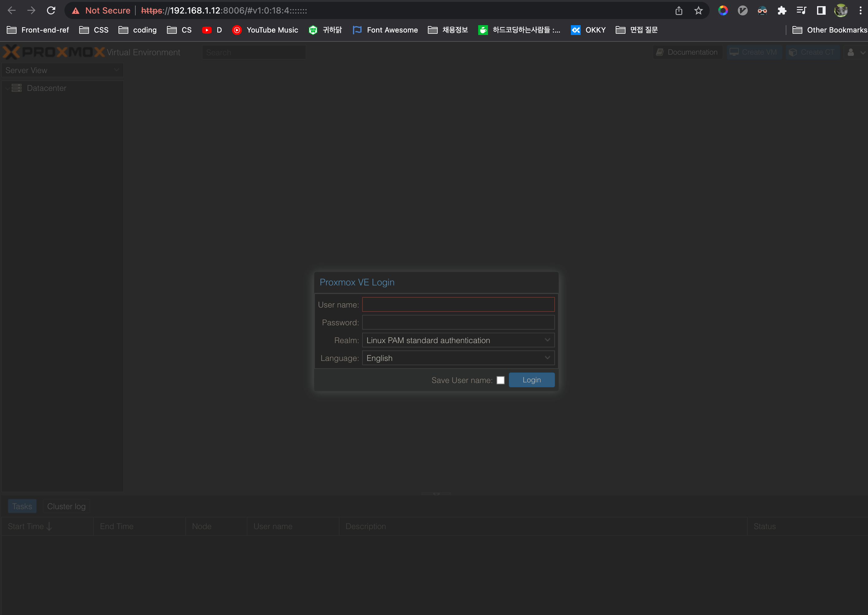Viewport: 868px width, 615px height.
Task: Open the Realm dropdown
Action: pos(458,340)
